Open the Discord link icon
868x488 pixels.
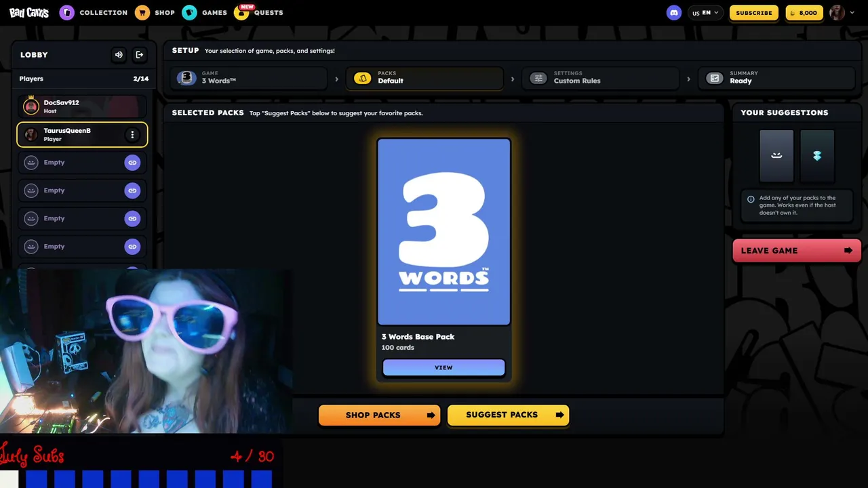[x=673, y=12]
